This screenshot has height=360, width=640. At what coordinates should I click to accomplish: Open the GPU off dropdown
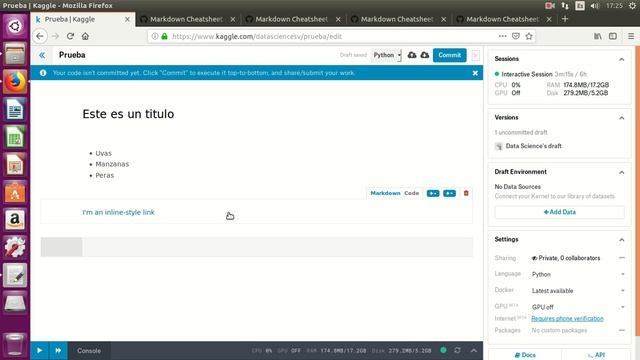[x=578, y=307]
